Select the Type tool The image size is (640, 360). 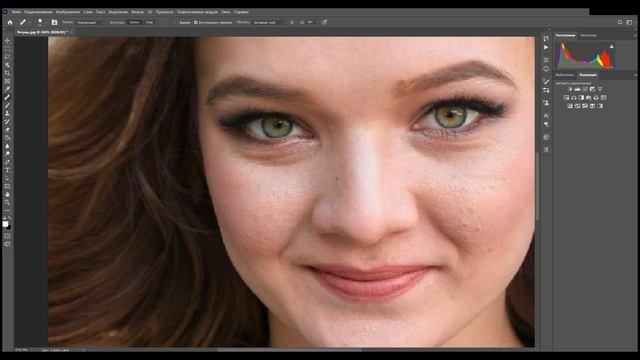(7, 170)
